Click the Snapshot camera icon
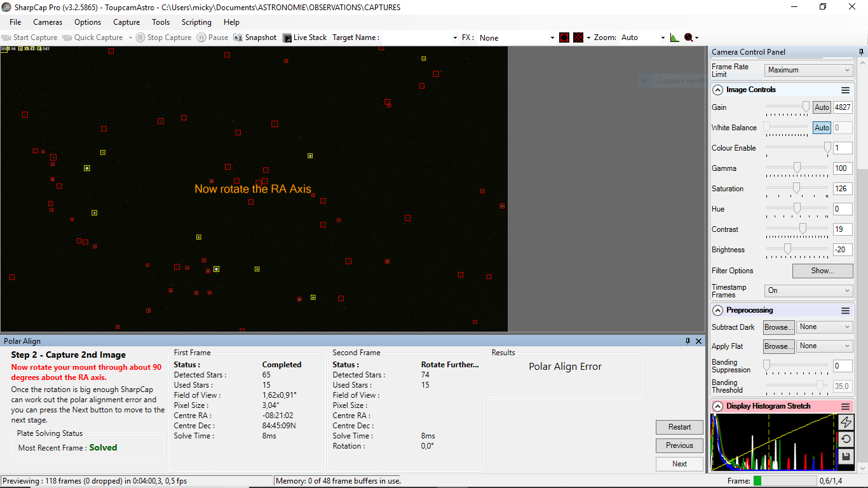The height and width of the screenshot is (488, 868). click(238, 37)
